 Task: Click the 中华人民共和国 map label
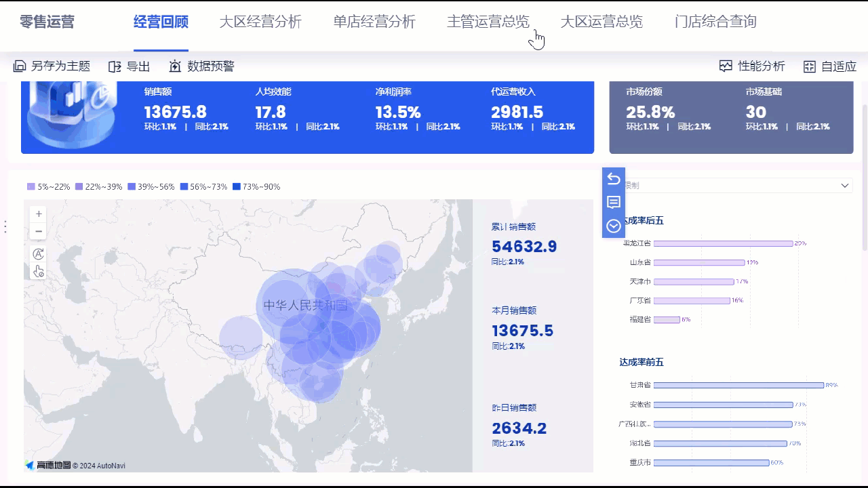pos(305,306)
